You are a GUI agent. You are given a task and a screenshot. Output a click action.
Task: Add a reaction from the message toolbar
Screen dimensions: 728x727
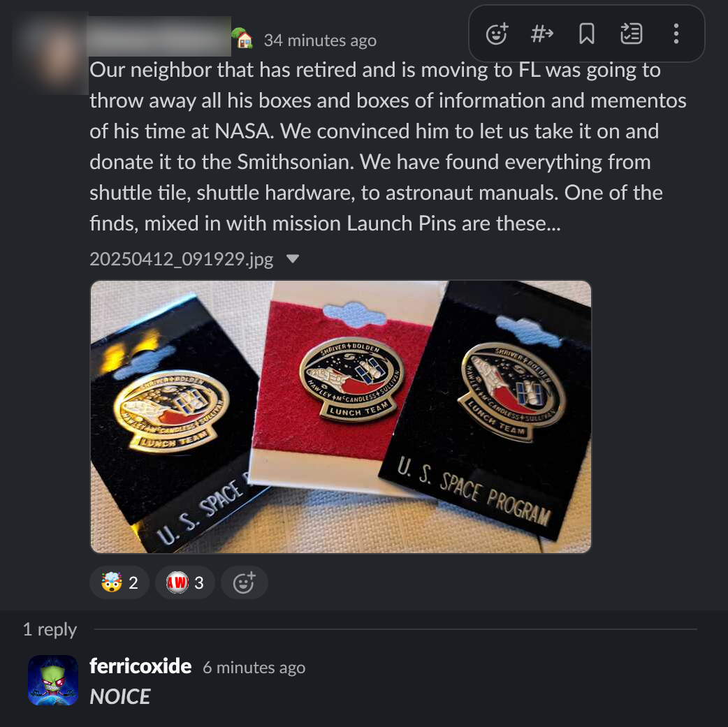pyautogui.click(x=497, y=34)
